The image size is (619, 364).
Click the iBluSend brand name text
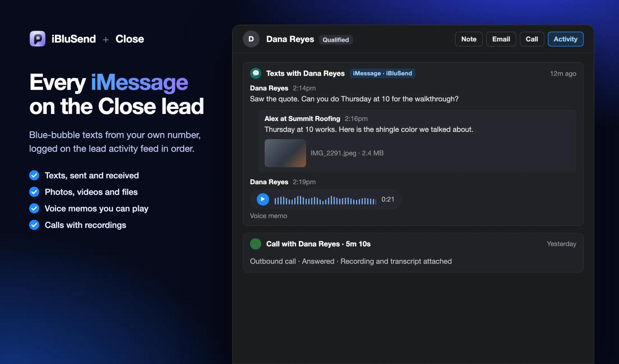point(74,39)
